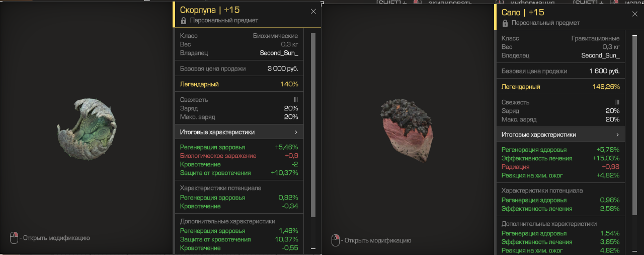
Task: Click additional regeneration value 1,46%
Action: pyautogui.click(x=289, y=231)
